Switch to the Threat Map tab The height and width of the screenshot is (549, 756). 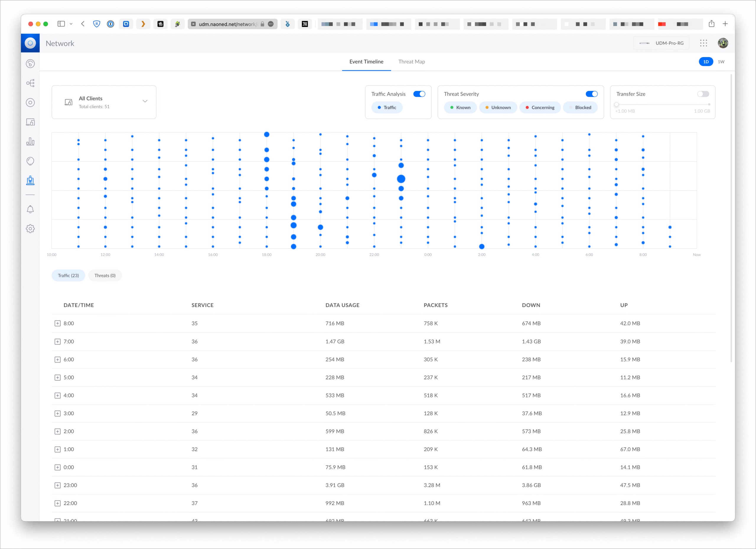click(x=411, y=62)
